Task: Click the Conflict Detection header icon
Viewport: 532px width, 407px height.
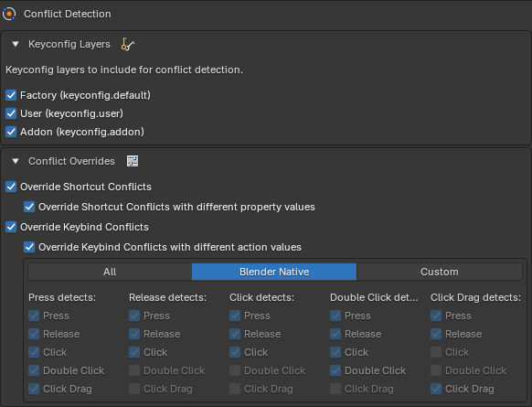Action: tap(9, 14)
